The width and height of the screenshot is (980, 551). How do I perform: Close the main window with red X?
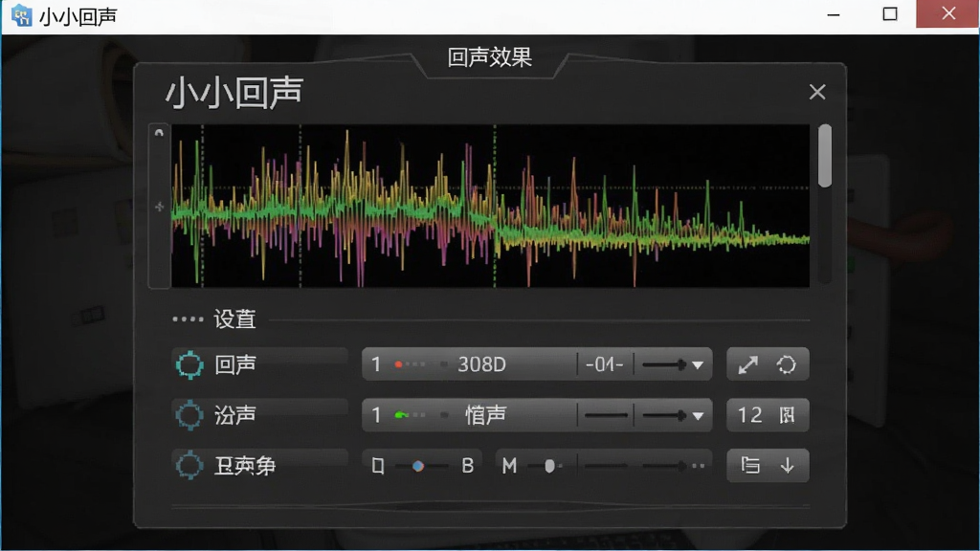948,13
